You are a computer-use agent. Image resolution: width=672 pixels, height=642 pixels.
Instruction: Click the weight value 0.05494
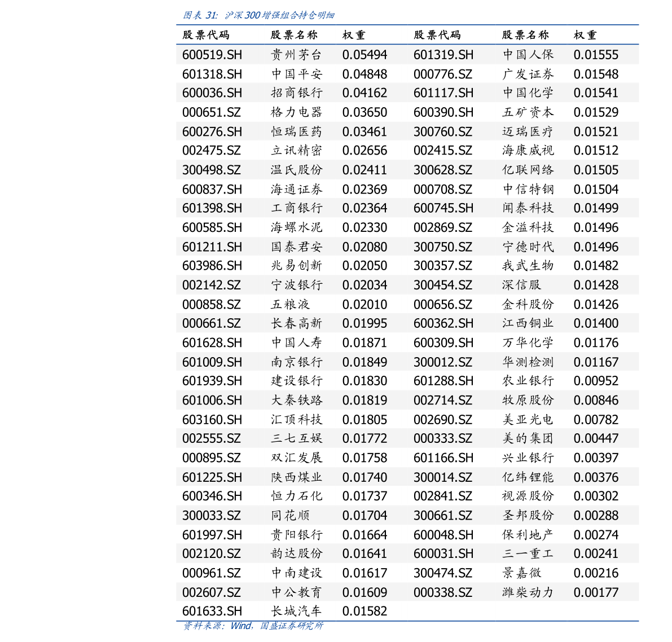[x=364, y=55]
